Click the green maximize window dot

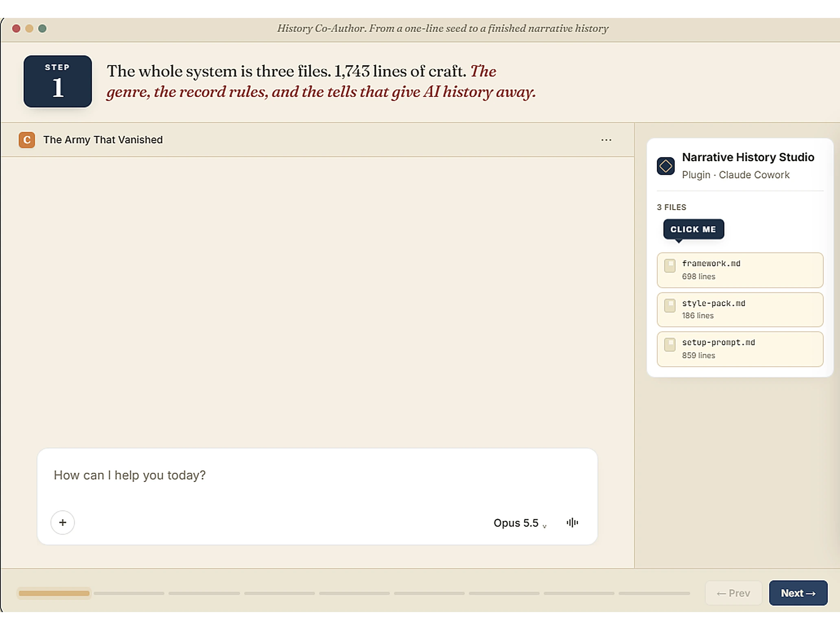[42, 28]
